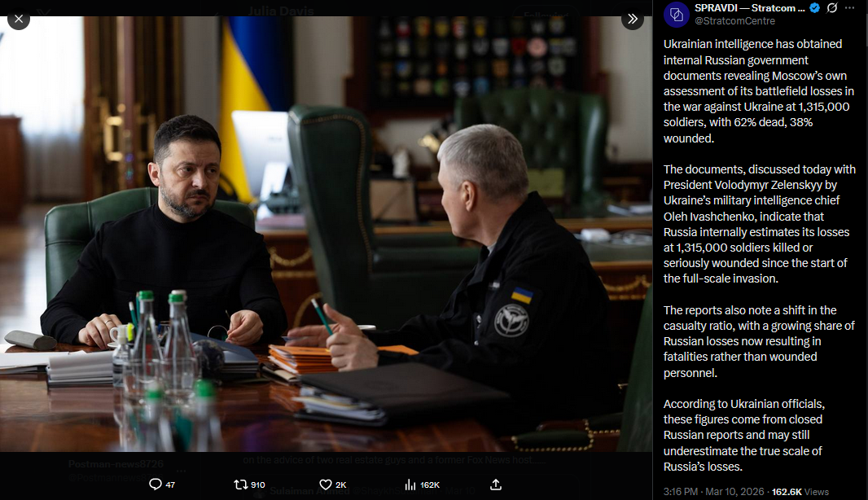Like the post with heart icon

[326, 485]
